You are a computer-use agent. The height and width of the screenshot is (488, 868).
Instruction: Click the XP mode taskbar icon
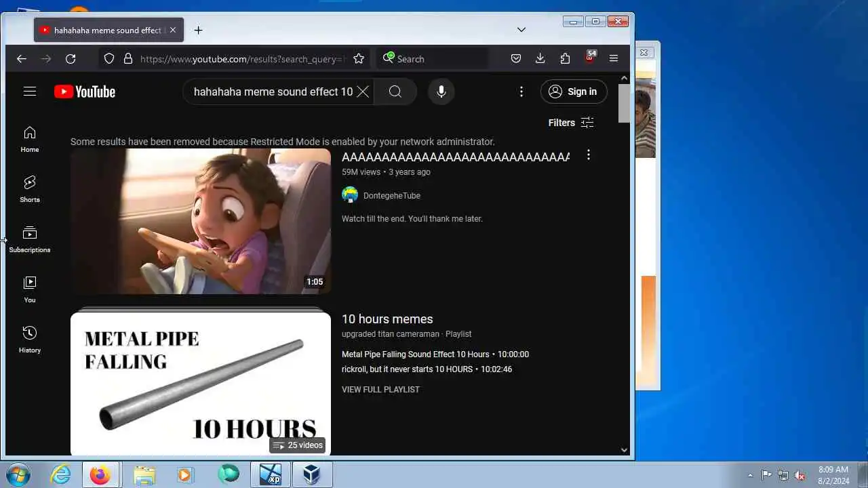pyautogui.click(x=271, y=474)
